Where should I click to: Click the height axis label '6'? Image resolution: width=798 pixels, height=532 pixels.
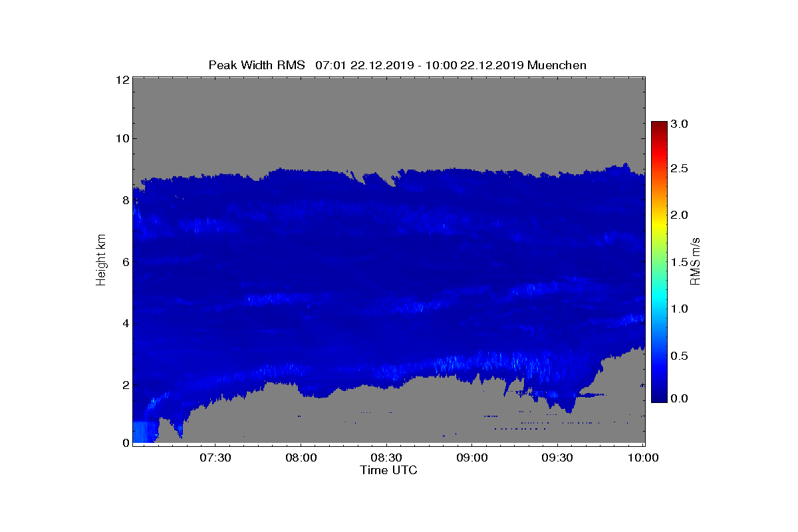124,262
